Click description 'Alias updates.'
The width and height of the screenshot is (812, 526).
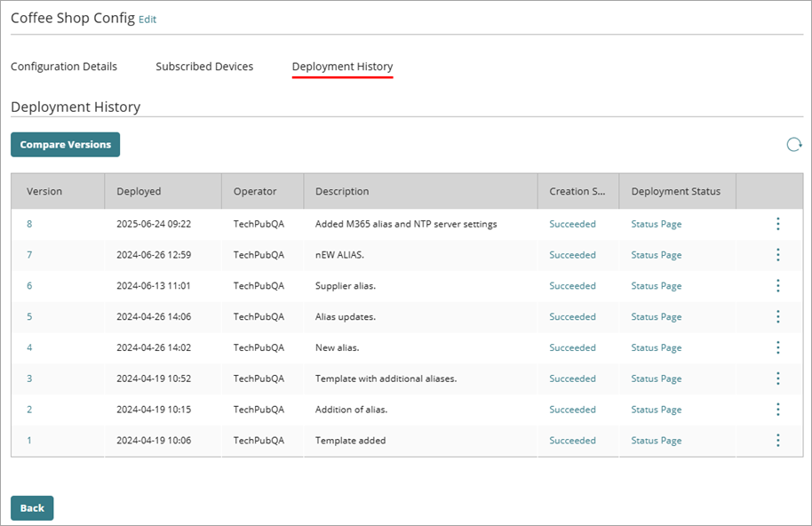coord(346,317)
